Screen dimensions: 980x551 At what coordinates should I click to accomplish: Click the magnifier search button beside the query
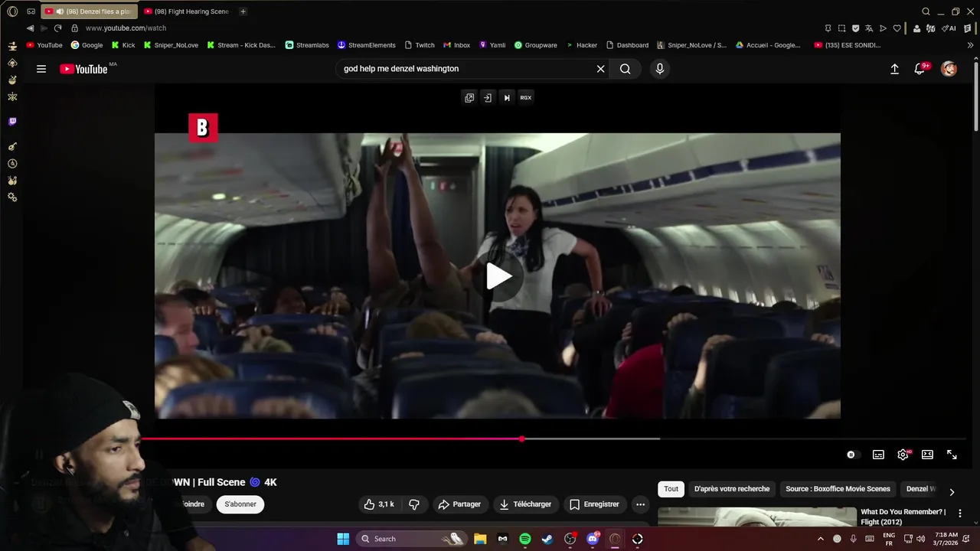(626, 69)
